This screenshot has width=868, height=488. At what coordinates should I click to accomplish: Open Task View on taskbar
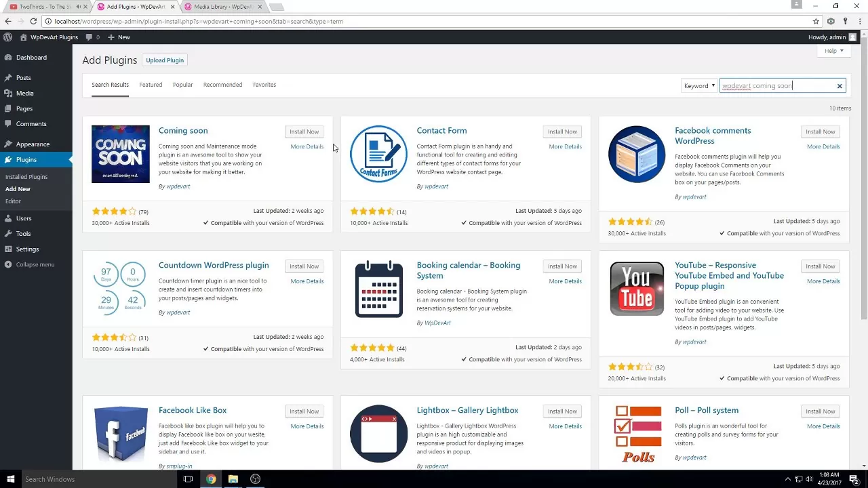[189, 479]
